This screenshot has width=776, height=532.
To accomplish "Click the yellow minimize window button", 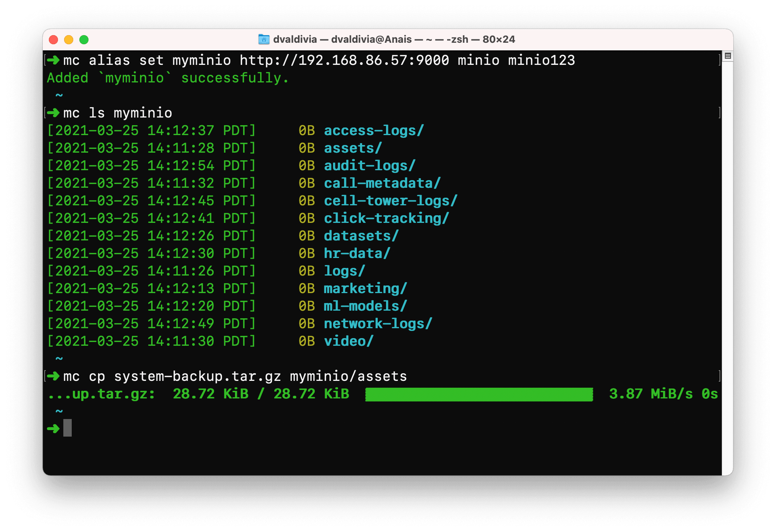I will 69,40.
